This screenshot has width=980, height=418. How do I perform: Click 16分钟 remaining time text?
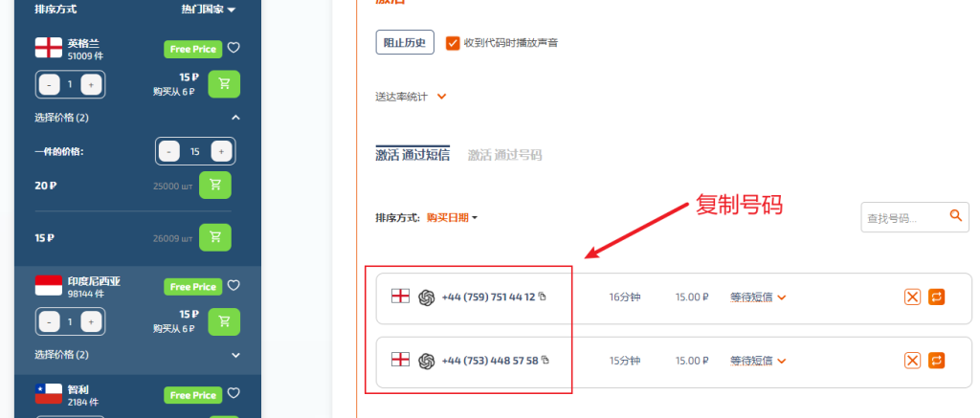[625, 297]
